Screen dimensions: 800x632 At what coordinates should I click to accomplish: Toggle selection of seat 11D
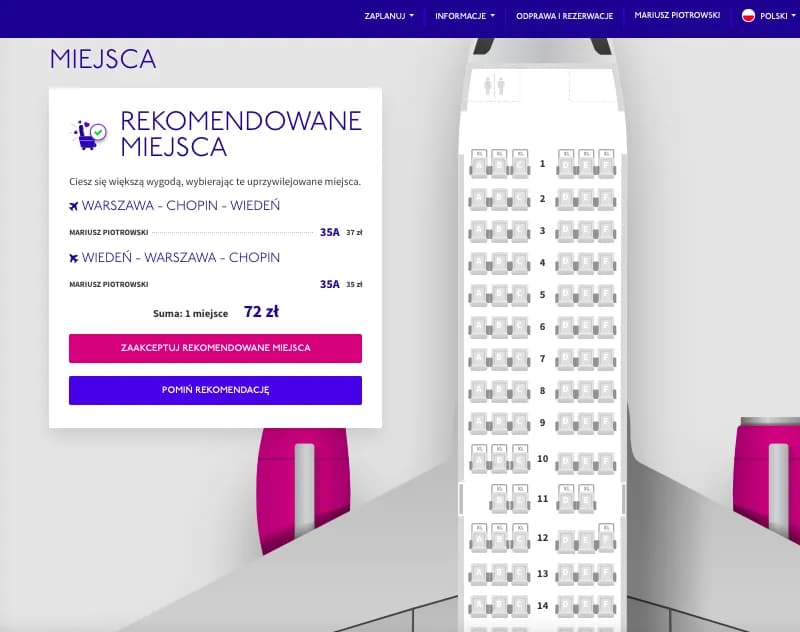(566, 497)
